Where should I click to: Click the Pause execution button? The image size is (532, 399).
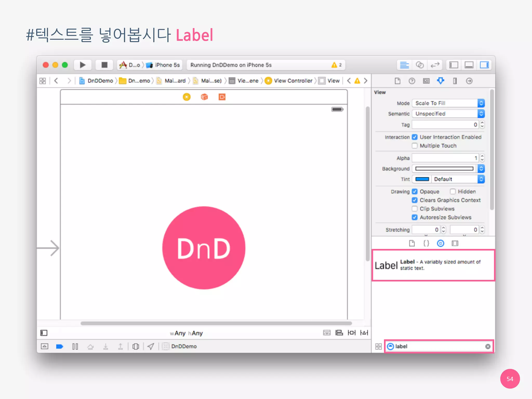(x=75, y=347)
